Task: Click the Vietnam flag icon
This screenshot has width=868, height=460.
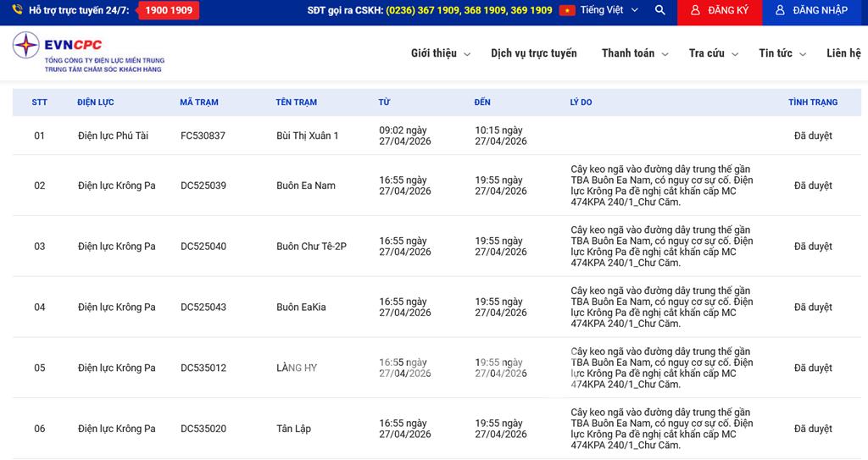Action: point(567,10)
